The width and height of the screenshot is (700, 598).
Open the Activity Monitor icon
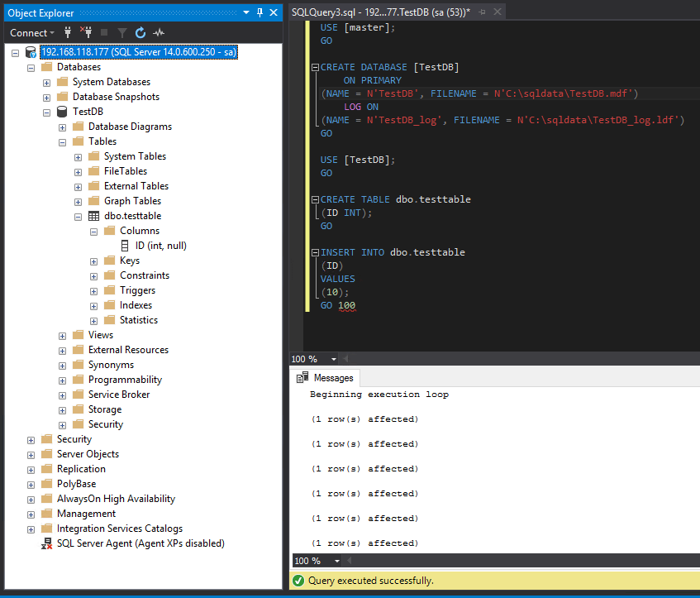pyautogui.click(x=159, y=33)
